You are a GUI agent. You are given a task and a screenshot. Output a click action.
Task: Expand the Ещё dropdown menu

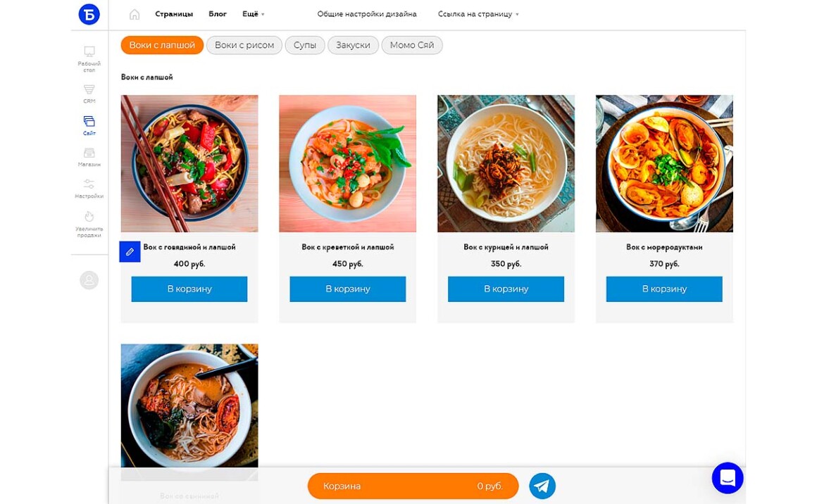[x=254, y=14]
